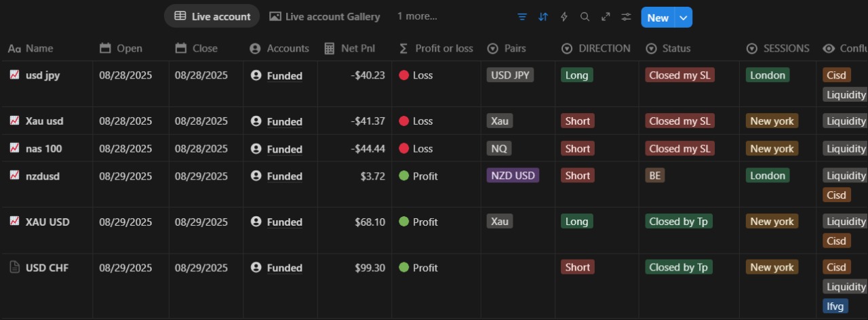This screenshot has width=868, height=320.
Task: Open the dropdown arrow next to New
Action: tap(684, 18)
